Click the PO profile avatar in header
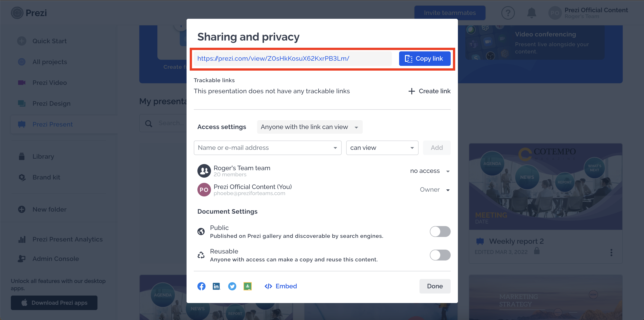Image resolution: width=644 pixels, height=320 pixels. [554, 13]
